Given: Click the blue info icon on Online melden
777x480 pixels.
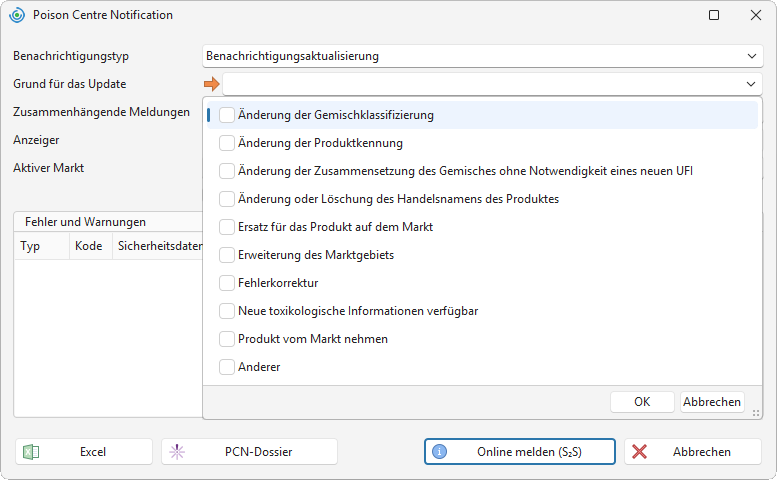Looking at the screenshot, I should click(440, 452).
